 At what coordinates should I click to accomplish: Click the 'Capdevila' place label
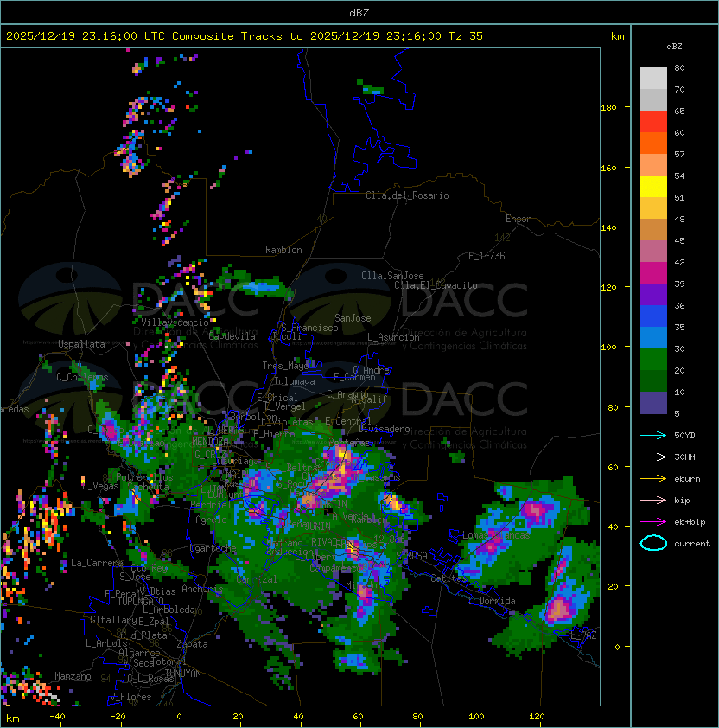(x=232, y=336)
